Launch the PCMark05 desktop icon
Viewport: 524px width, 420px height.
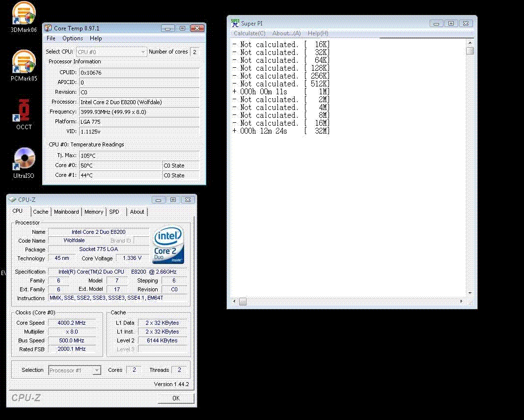[x=24, y=65]
